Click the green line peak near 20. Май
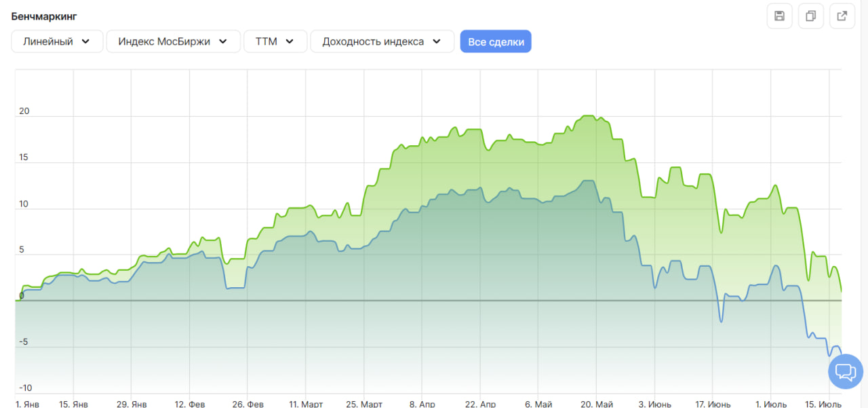Image resolution: width=868 pixels, height=408 pixels. [589, 116]
